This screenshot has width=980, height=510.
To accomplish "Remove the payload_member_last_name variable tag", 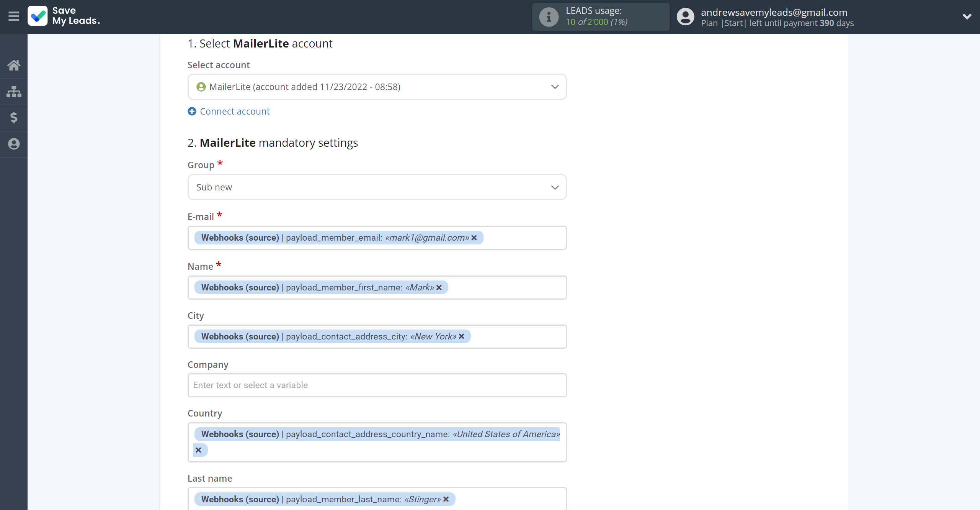I will pyautogui.click(x=446, y=499).
